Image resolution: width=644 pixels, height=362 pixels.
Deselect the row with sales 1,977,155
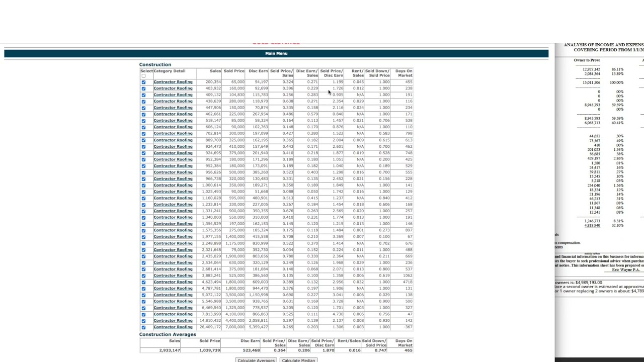coord(143,237)
